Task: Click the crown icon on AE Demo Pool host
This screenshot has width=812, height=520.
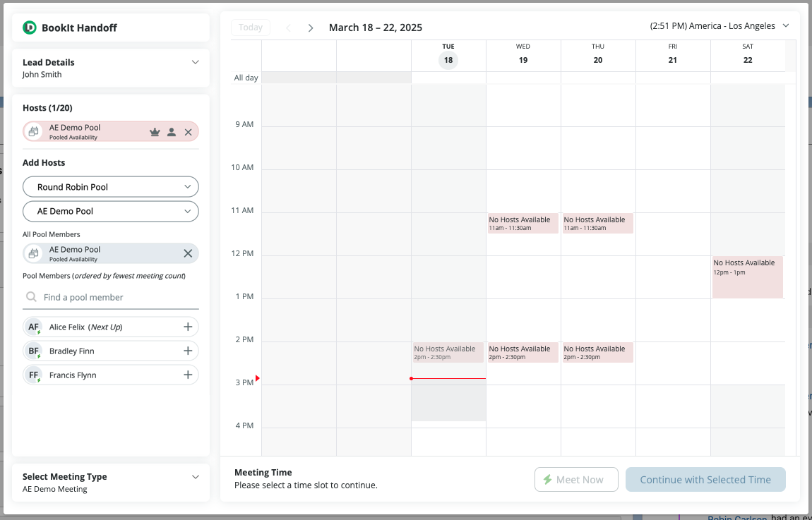Action: coord(155,132)
